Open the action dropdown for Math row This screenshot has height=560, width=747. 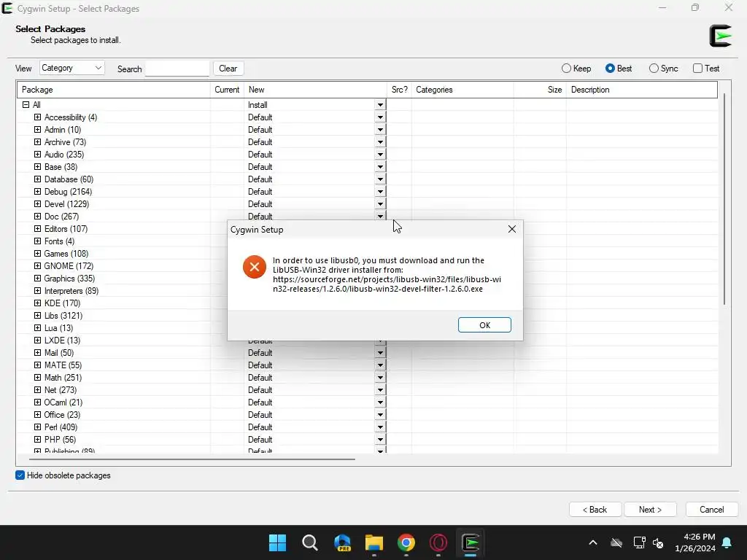click(x=380, y=378)
